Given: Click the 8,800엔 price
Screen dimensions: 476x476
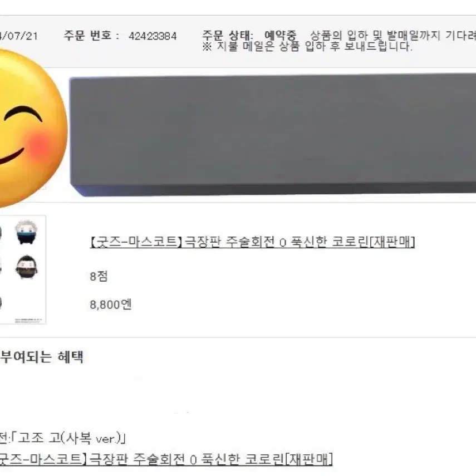Looking at the screenshot, I should click(x=110, y=305).
